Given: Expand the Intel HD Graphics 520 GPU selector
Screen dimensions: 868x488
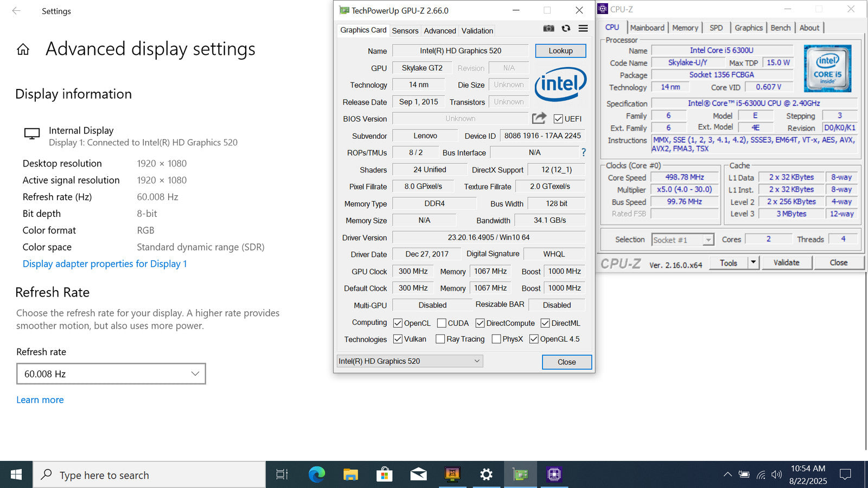Looking at the screenshot, I should pos(409,361).
